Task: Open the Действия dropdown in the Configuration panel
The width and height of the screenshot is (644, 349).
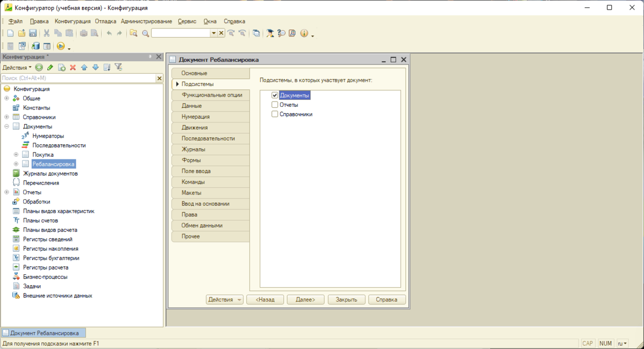Action: pyautogui.click(x=17, y=68)
